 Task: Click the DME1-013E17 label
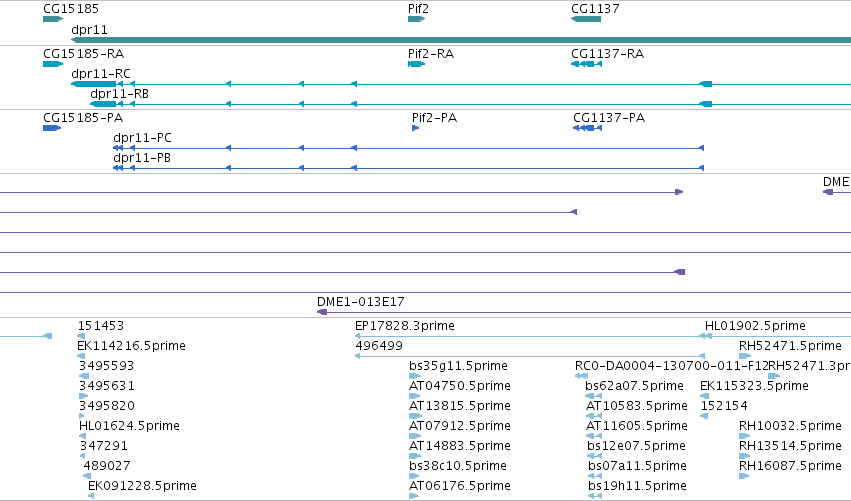click(360, 301)
